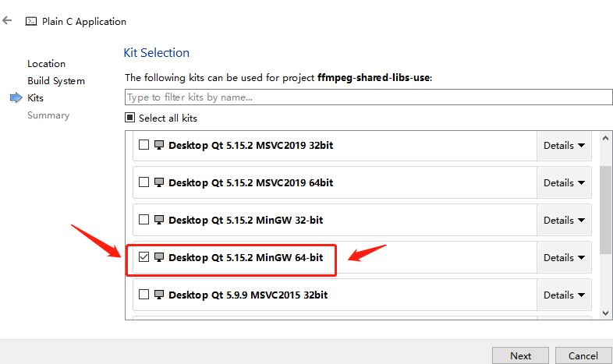
Task: Select the Location wizard step
Action: click(x=46, y=64)
